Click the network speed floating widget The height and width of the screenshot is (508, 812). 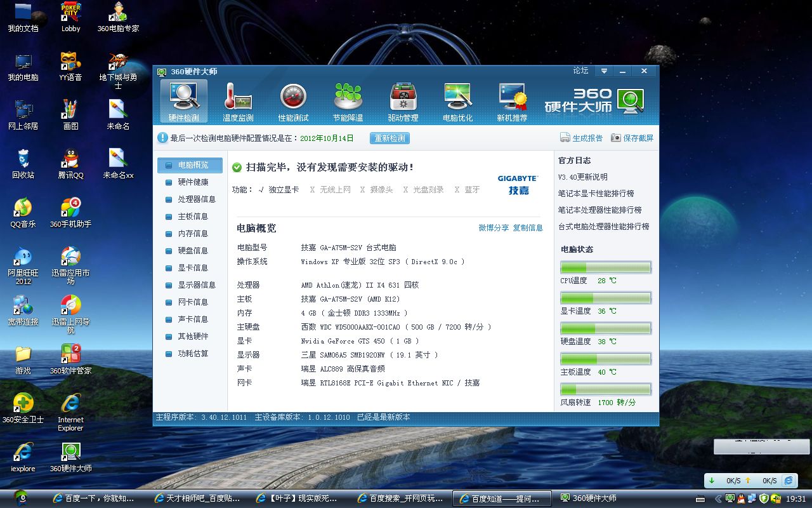pyautogui.click(x=751, y=481)
